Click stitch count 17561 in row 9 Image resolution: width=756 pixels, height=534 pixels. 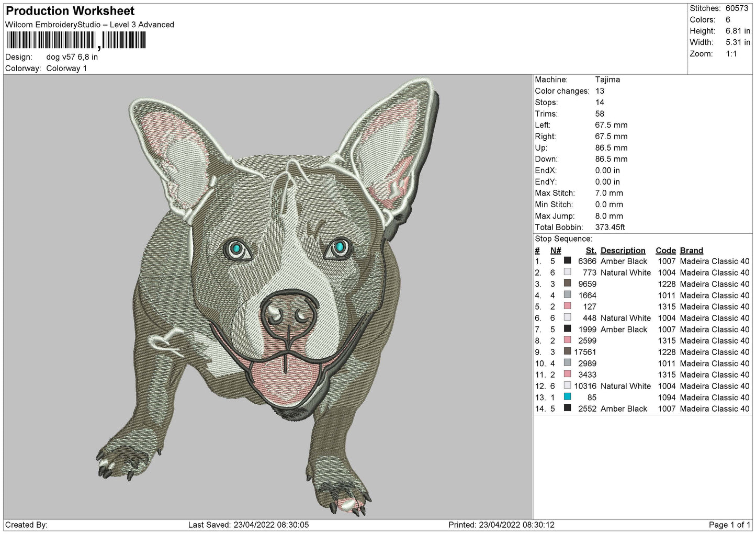click(585, 352)
